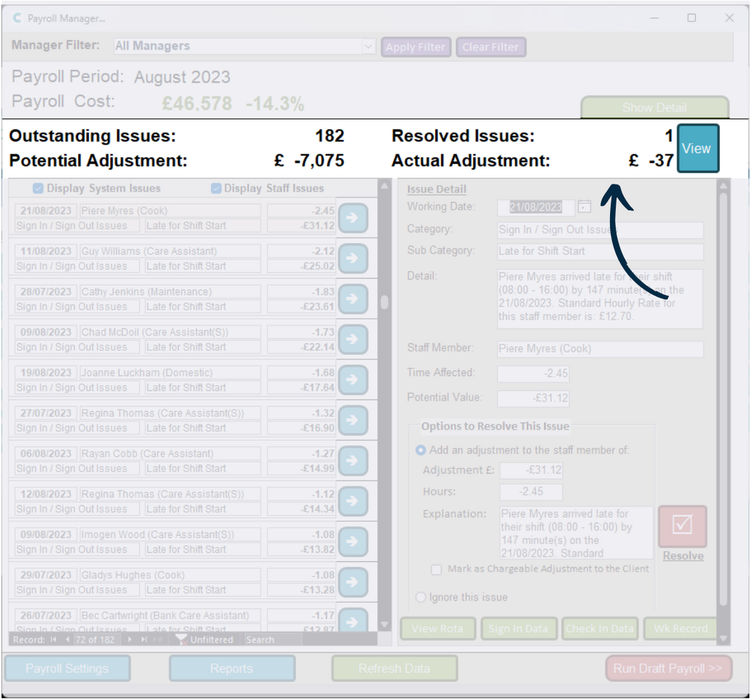
Task: Go to next record in navigator
Action: click(130, 639)
